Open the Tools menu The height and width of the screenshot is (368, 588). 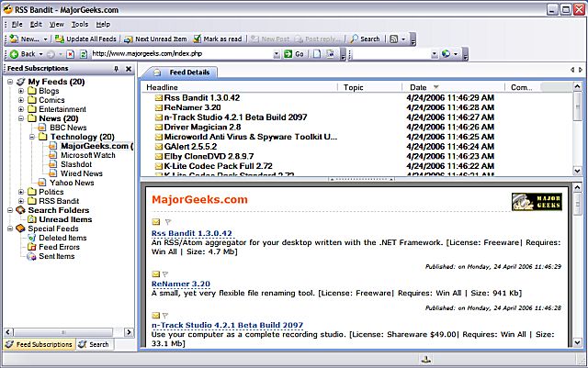coord(80,24)
